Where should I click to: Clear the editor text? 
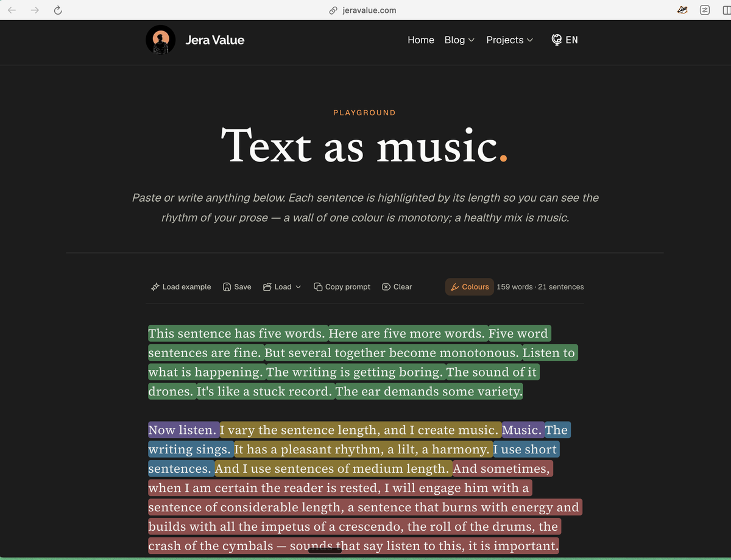[397, 287]
